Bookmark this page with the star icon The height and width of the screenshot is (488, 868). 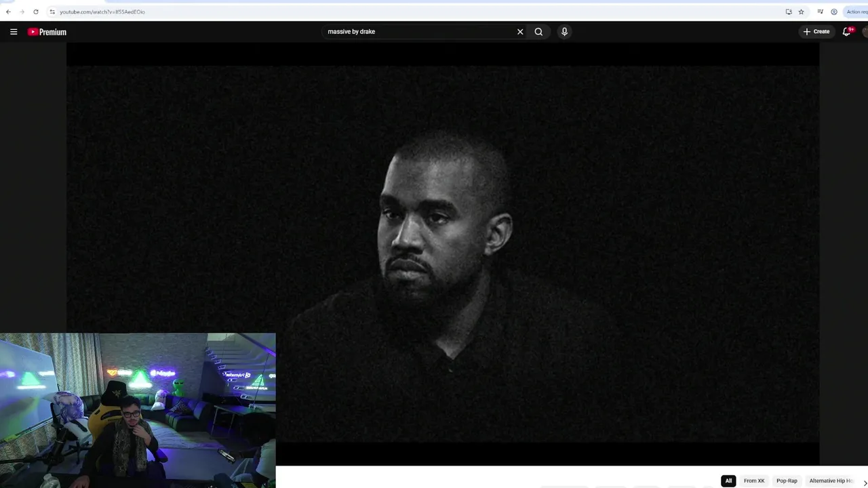click(x=801, y=12)
